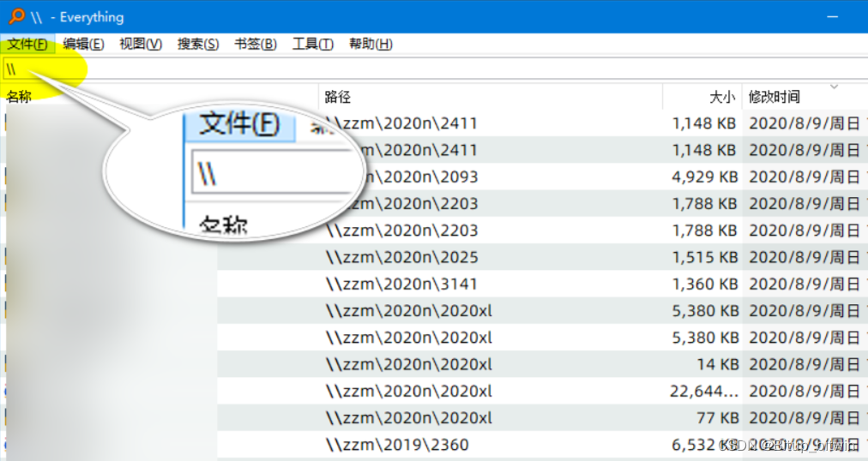Open the 工具(T) menu

click(313, 44)
